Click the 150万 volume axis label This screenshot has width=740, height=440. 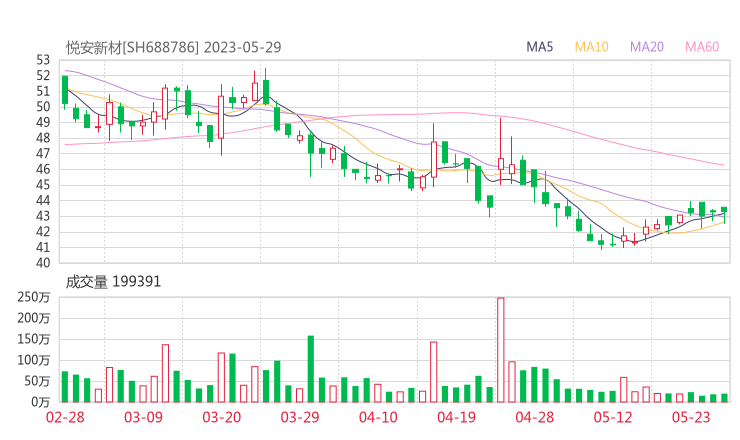pyautogui.click(x=34, y=339)
